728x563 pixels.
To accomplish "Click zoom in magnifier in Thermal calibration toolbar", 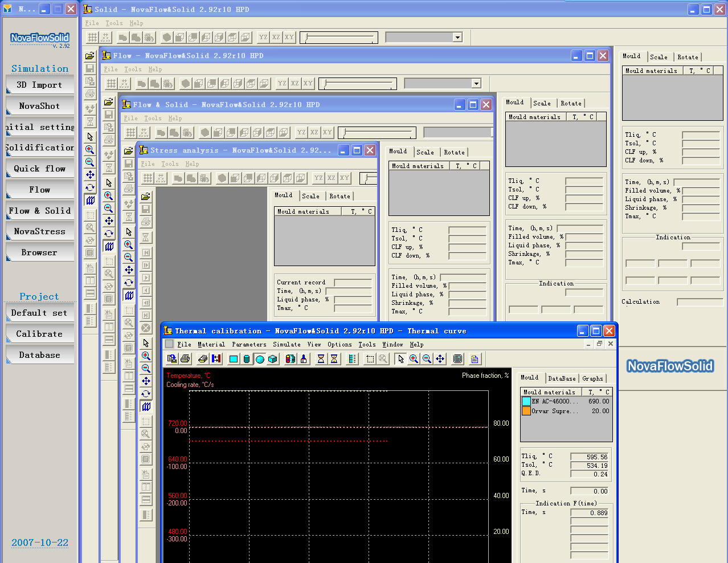I will coord(414,359).
